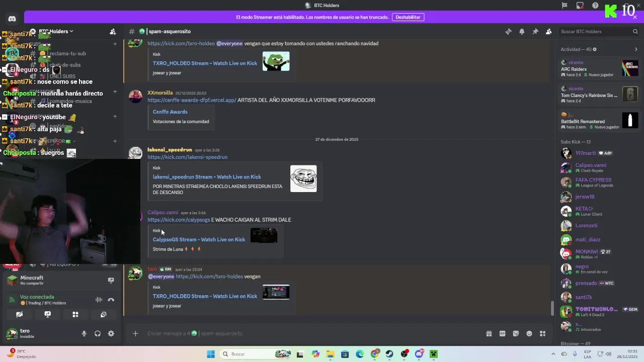Open the apps icon in message bar

point(543,333)
